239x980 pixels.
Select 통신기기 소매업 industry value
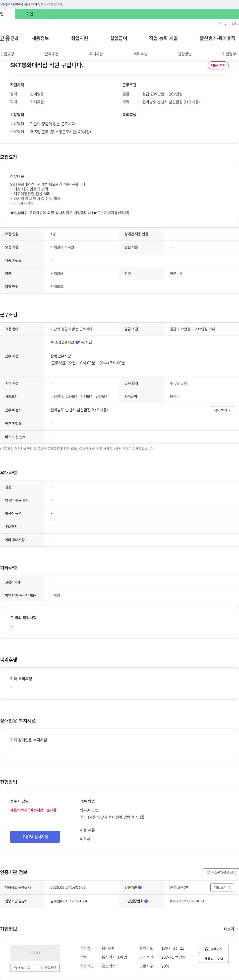[114, 957]
